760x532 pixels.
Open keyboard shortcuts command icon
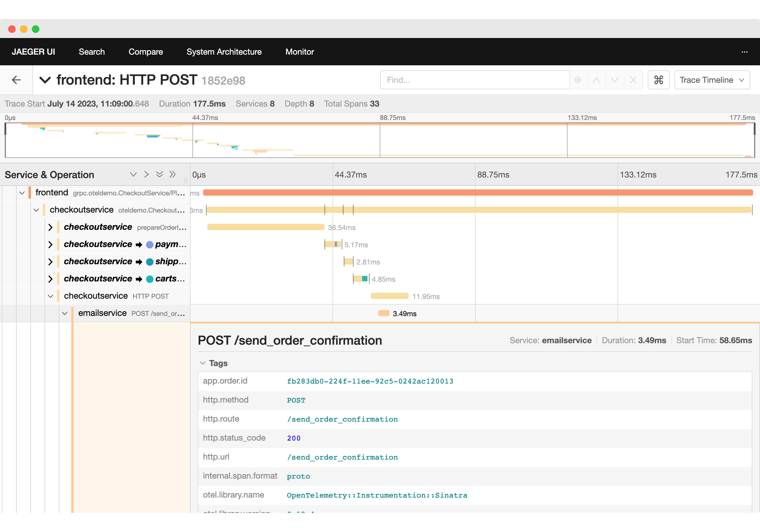658,80
